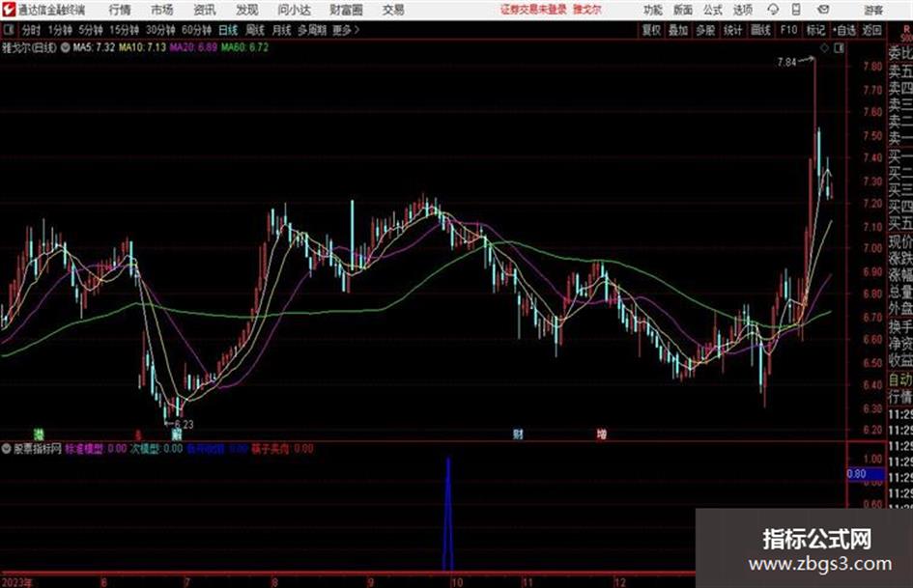The width and height of the screenshot is (913, 588).
Task: Click the 标记 mark button
Action: click(815, 30)
